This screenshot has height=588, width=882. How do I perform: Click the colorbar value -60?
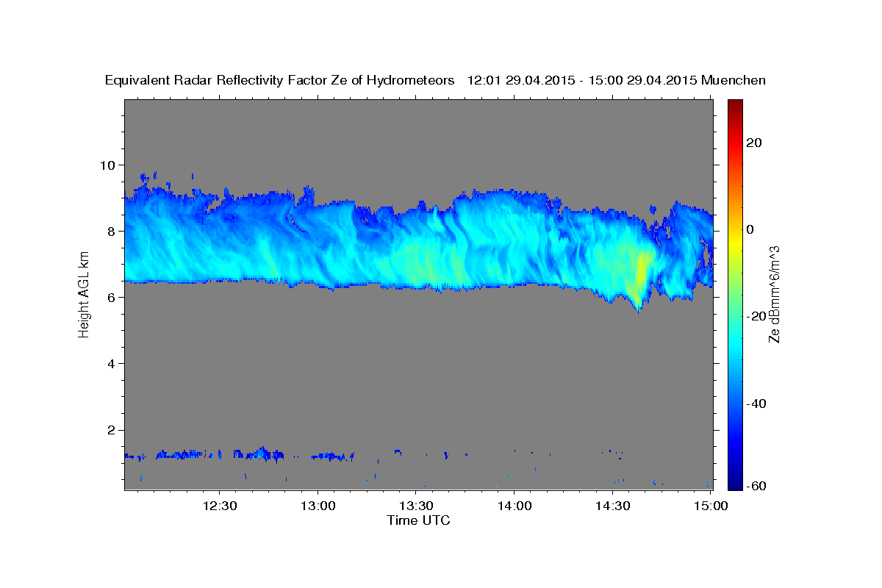pyautogui.click(x=756, y=486)
